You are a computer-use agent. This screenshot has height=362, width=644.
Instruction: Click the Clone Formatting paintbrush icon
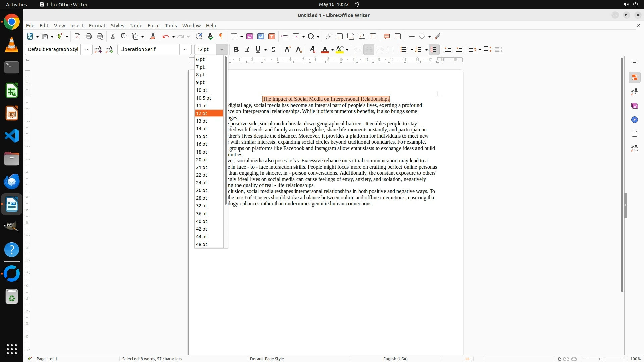153,36
